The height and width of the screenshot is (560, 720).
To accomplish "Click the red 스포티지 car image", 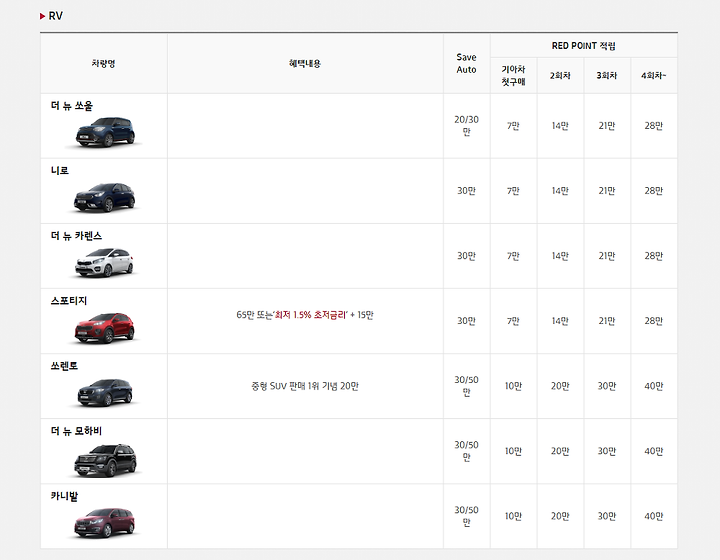I will (x=105, y=328).
